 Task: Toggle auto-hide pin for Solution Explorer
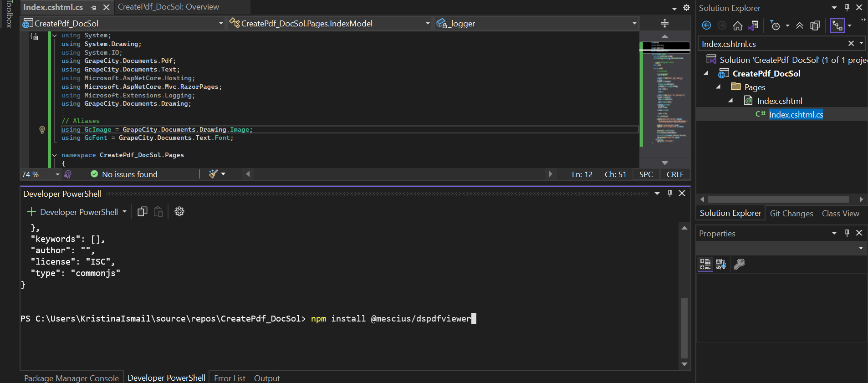pyautogui.click(x=847, y=7)
